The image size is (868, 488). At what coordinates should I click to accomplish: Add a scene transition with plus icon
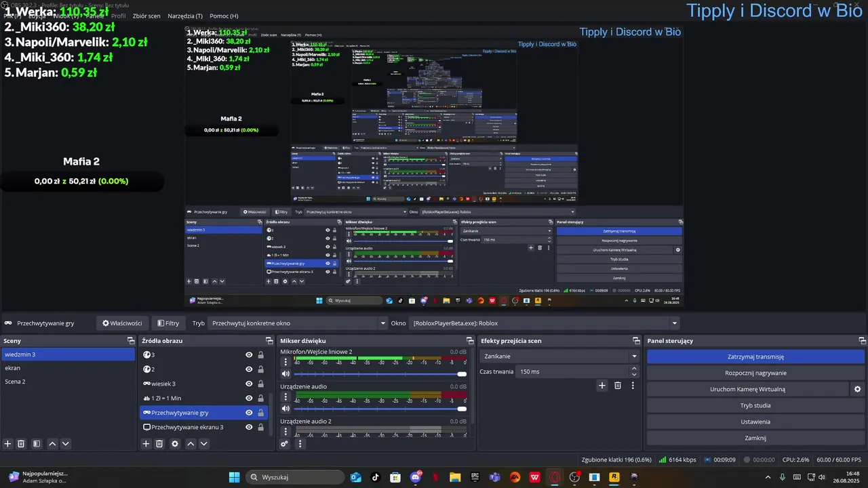pyautogui.click(x=601, y=386)
